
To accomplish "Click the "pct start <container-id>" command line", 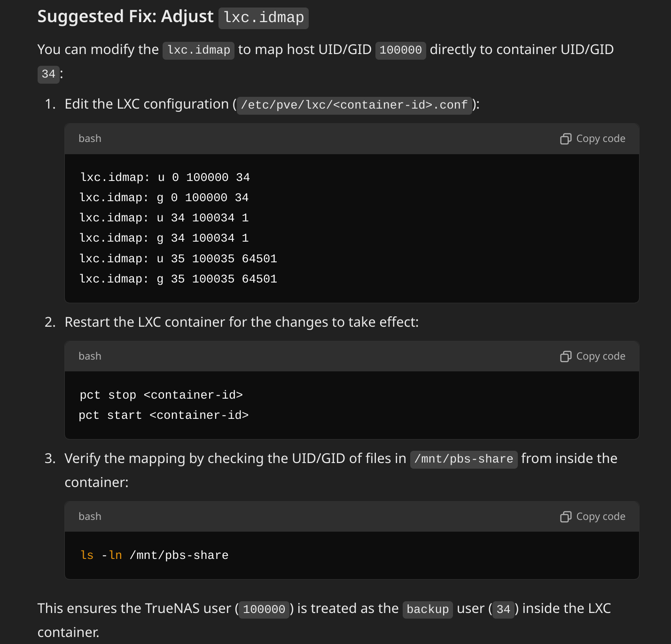I will click(x=164, y=415).
